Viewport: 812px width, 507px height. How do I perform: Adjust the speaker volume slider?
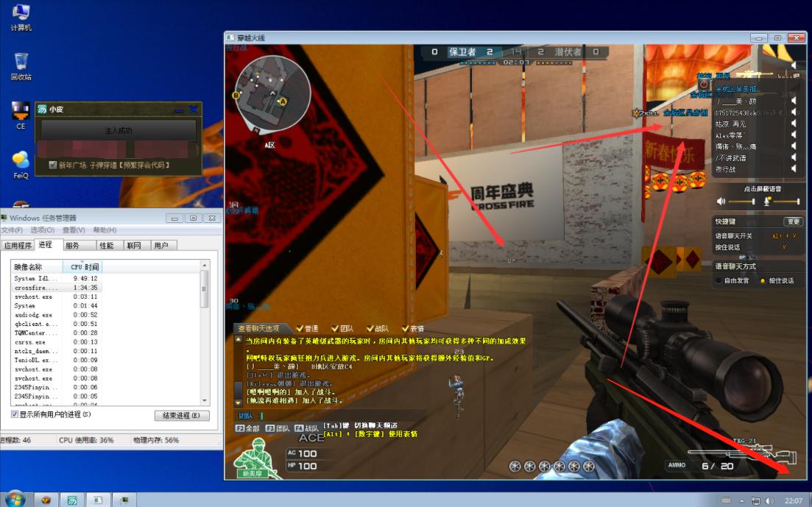coord(741,202)
